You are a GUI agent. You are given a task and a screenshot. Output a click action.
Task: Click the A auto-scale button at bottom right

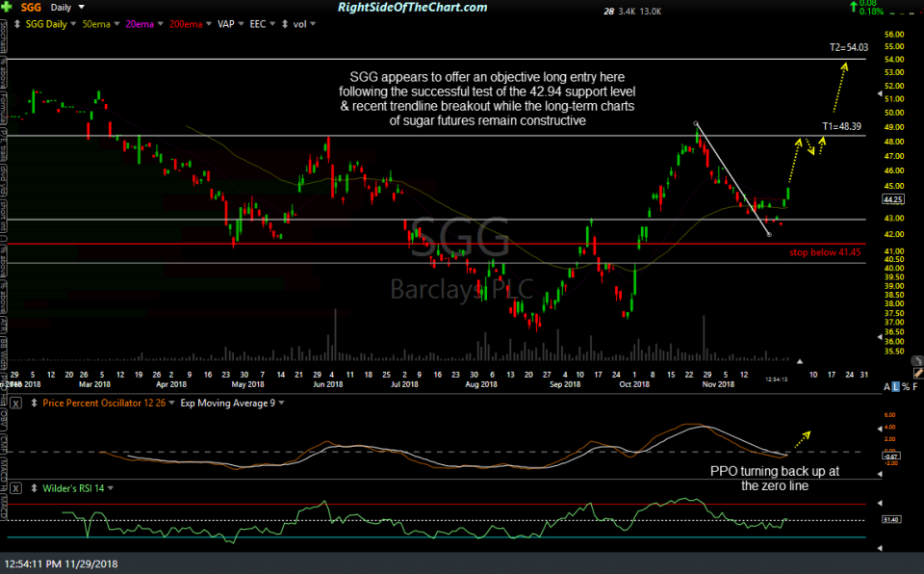tap(886, 385)
